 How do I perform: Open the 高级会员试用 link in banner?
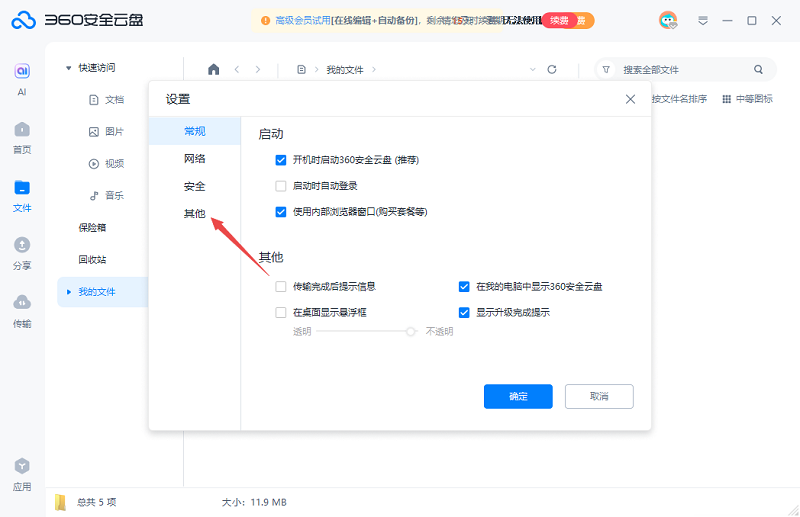point(303,20)
